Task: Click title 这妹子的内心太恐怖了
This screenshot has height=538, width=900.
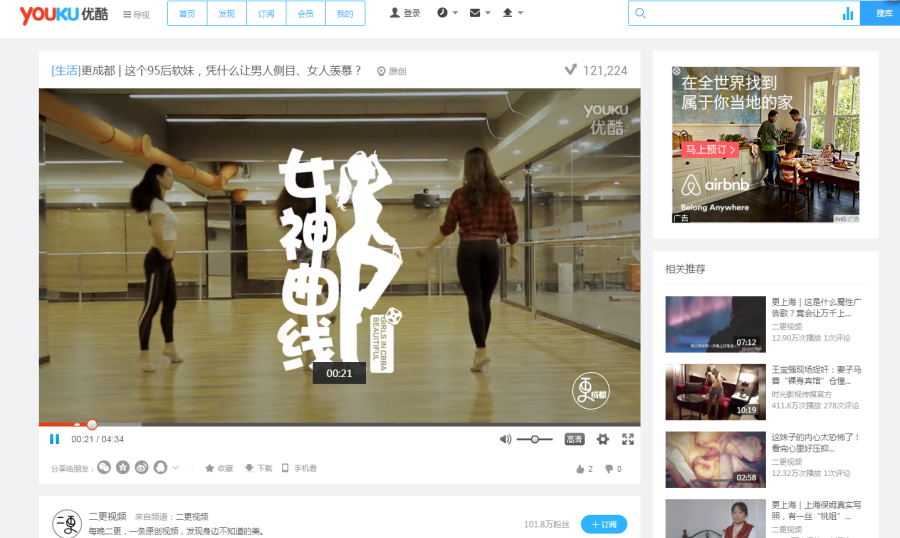Action: coord(816,443)
